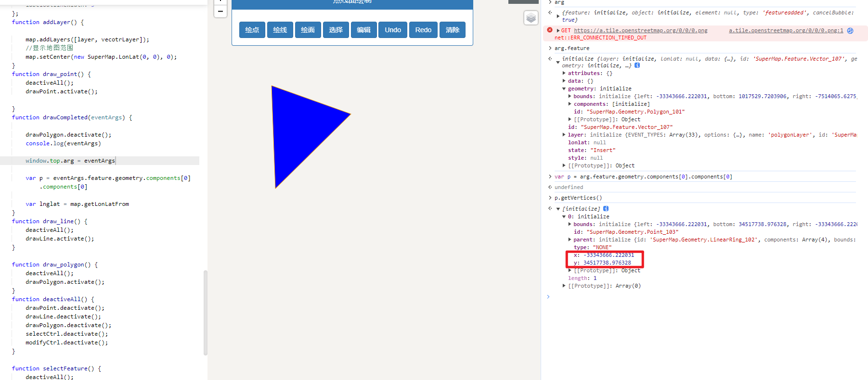The image size is (868, 380).
Task: Click the 'function draw_line()' code line
Action: 50,221
